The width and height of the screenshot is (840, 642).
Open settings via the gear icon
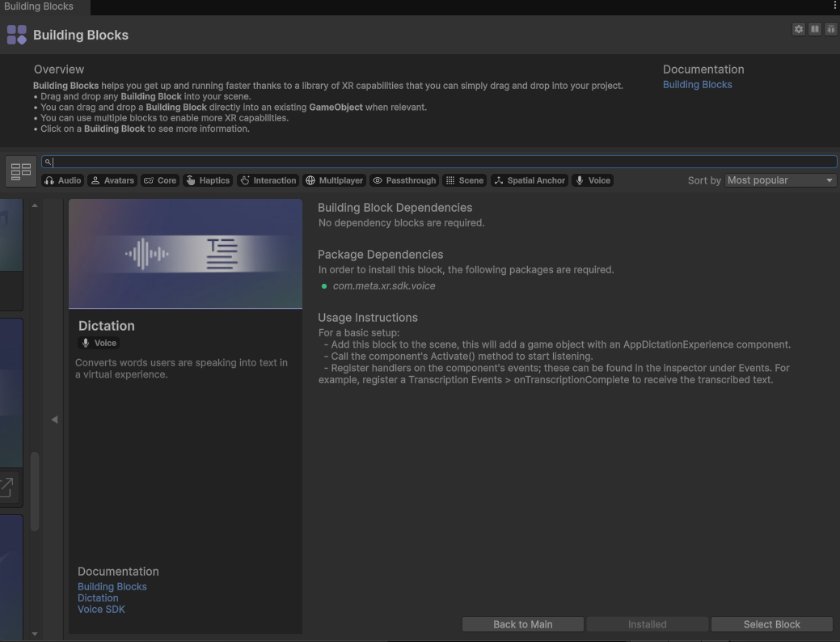[799, 29]
